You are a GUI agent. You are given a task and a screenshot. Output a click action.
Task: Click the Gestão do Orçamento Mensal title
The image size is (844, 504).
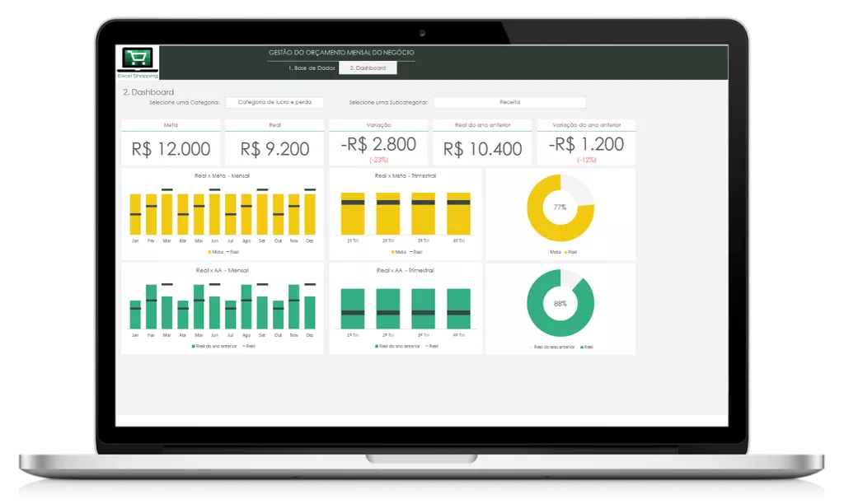point(341,53)
